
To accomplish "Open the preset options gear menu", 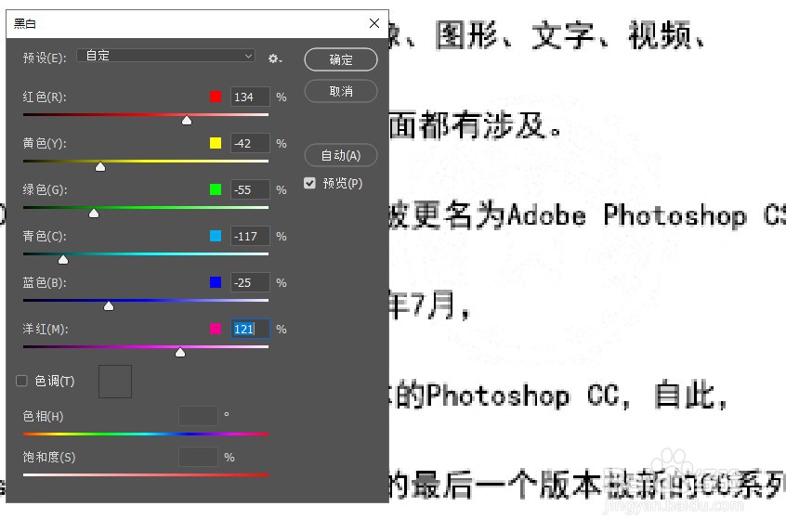I will coord(274,58).
